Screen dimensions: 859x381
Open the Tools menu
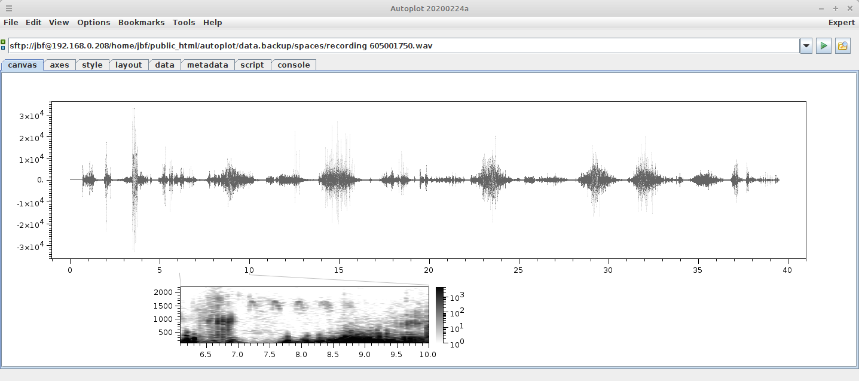(x=184, y=22)
